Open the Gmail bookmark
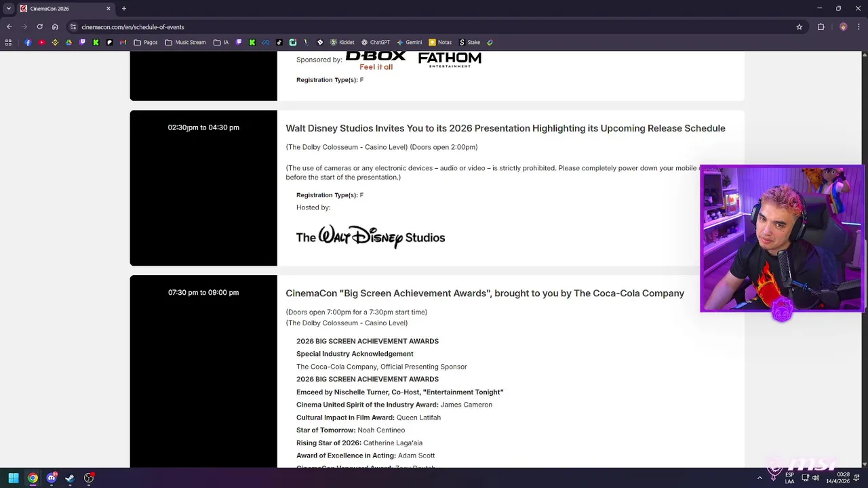This screenshot has height=488, width=868. (x=123, y=42)
